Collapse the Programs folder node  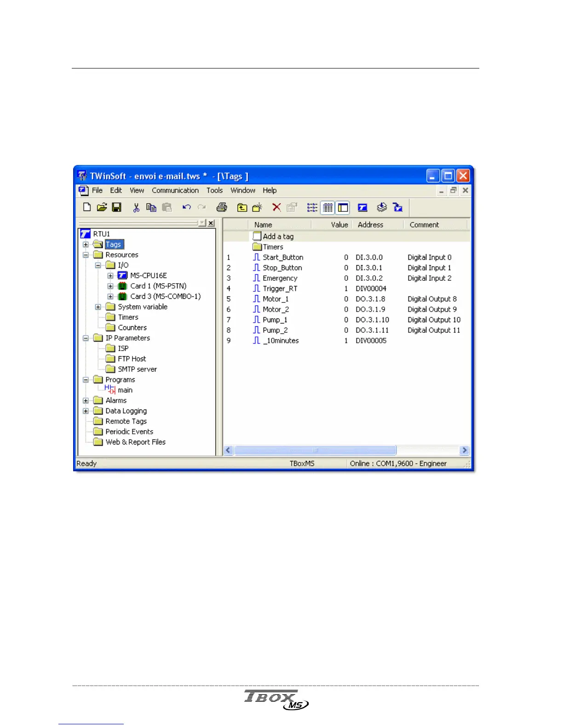[x=86, y=380]
